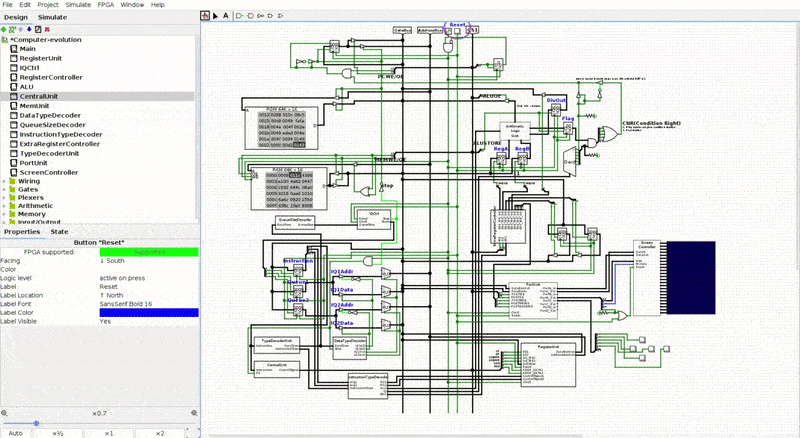Click the green Add circuit icon
Image resolution: width=800 pixels, height=438 pixels.
(x=4, y=29)
